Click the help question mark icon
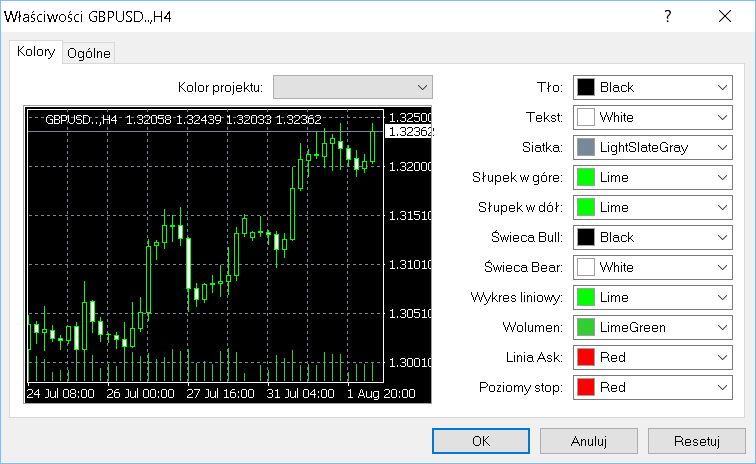This screenshot has height=464, width=756. pos(667,16)
